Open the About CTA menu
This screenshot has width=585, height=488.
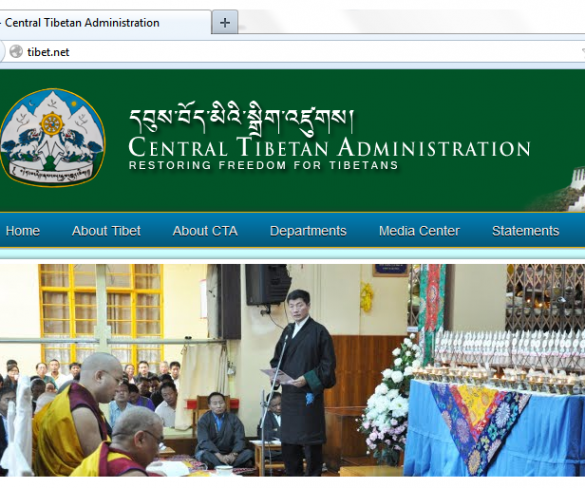(x=205, y=231)
